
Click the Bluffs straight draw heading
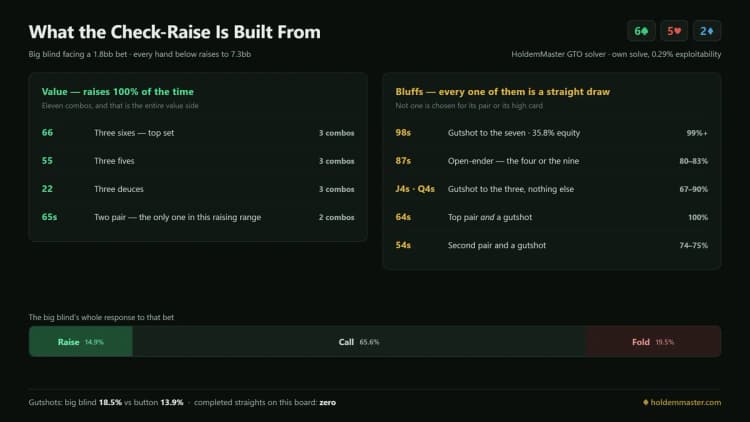pos(503,91)
